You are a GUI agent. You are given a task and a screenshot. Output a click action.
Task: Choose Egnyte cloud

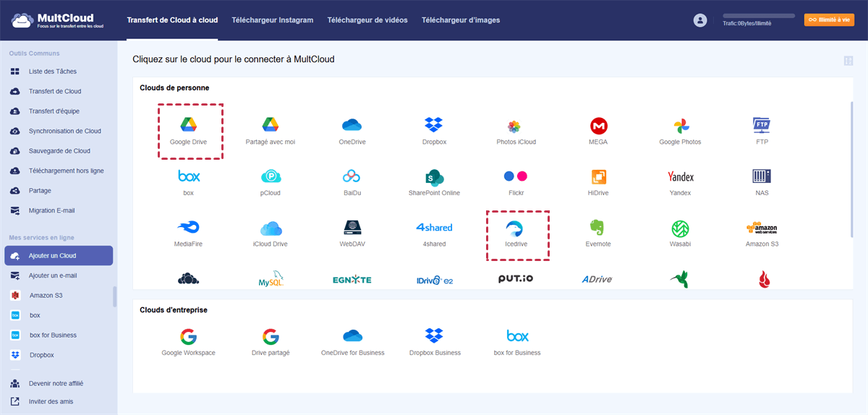pyautogui.click(x=352, y=280)
